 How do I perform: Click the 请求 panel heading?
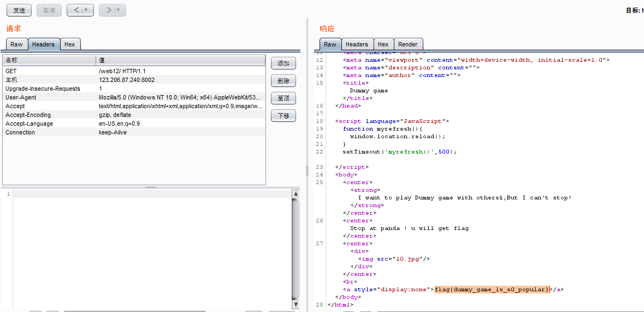pyautogui.click(x=13, y=28)
